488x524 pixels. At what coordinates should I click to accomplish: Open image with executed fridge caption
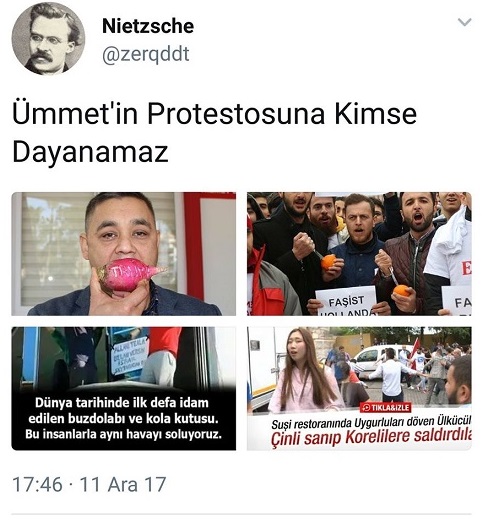click(x=124, y=388)
